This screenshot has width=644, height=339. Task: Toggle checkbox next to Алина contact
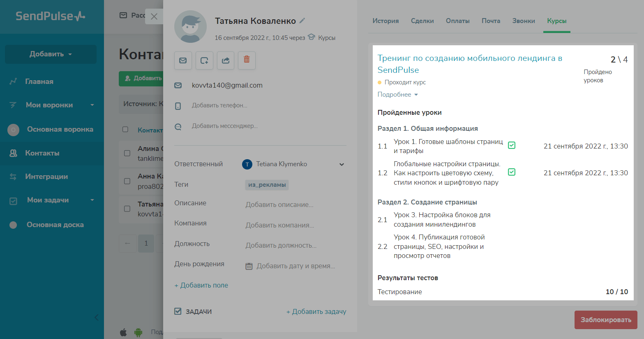pos(127,153)
